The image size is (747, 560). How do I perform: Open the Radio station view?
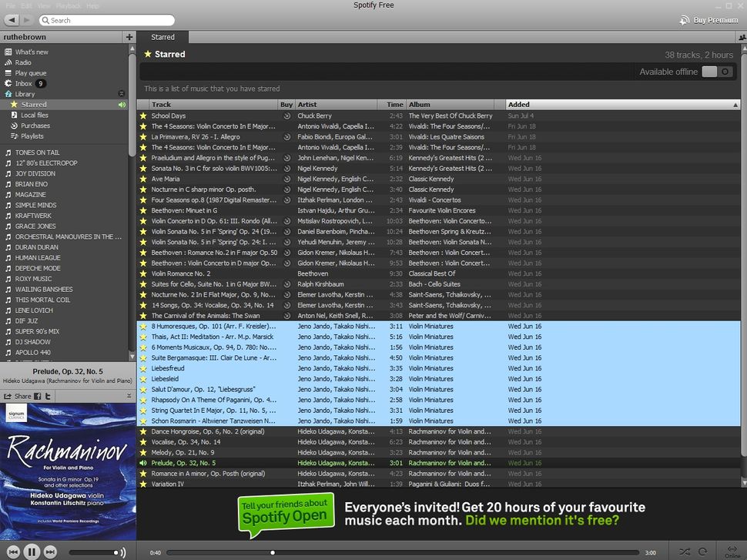26,62
